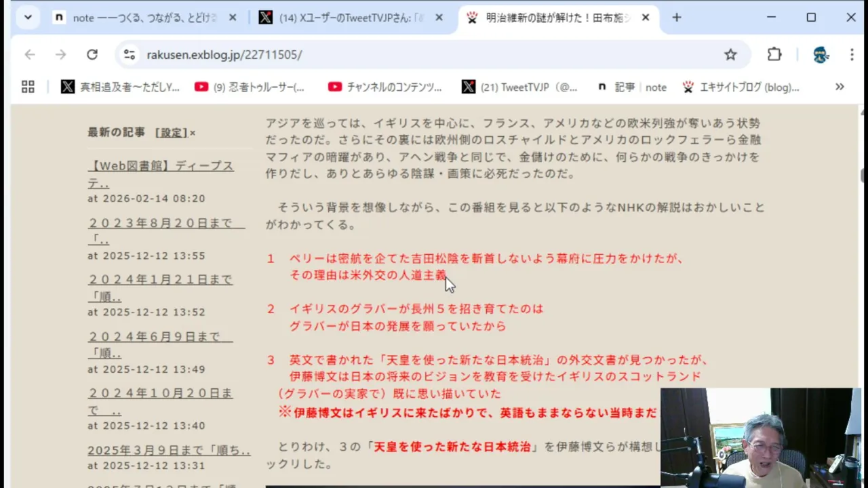This screenshot has height=488, width=868.
Task: Reload the current page
Action: coord(92,55)
